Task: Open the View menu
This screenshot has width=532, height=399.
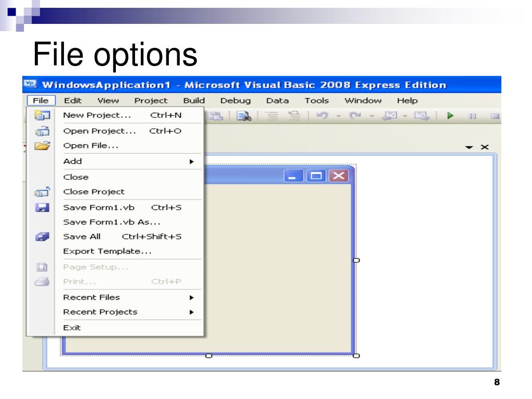Action: click(108, 101)
